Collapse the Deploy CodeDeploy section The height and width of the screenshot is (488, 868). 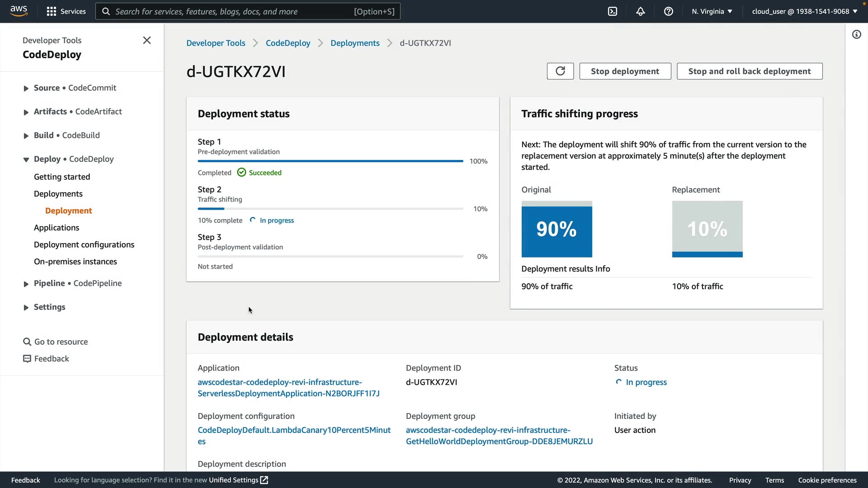pyautogui.click(x=26, y=160)
